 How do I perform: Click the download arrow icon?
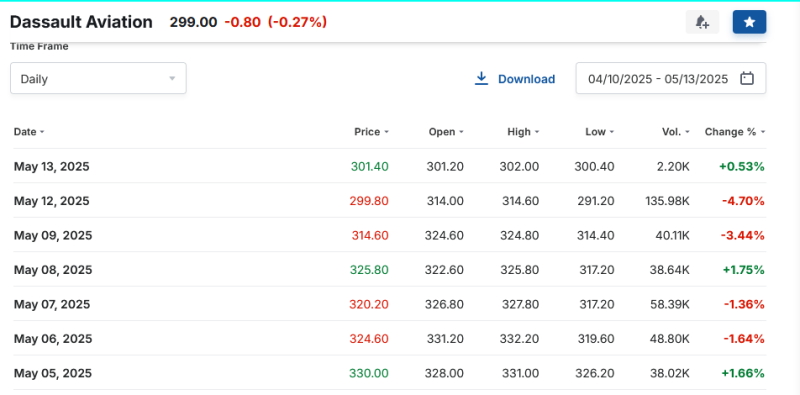(481, 79)
